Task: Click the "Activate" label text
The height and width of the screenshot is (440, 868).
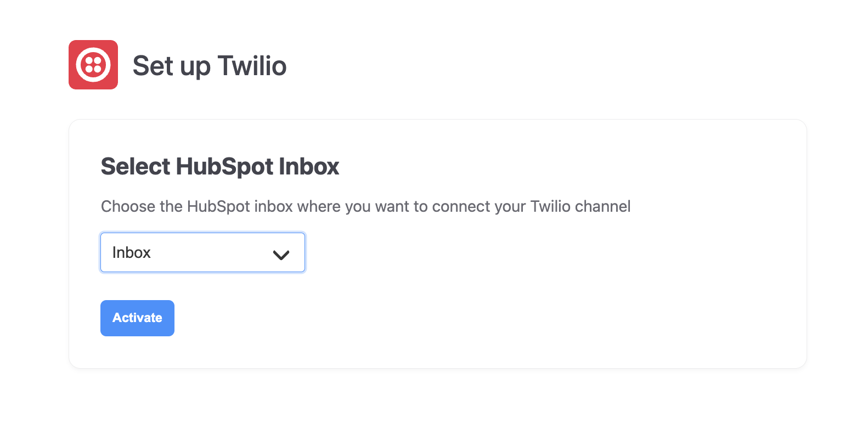Action: [x=137, y=318]
